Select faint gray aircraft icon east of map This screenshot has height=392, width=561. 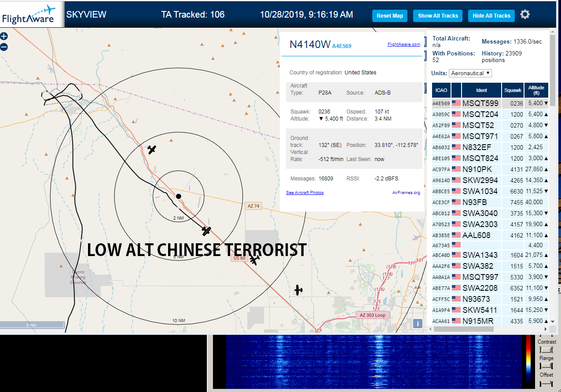416,238
